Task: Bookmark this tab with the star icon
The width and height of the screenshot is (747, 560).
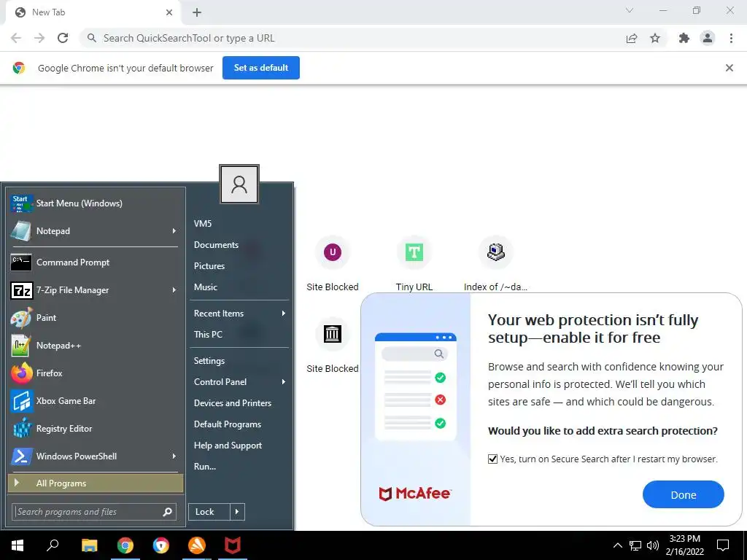Action: pyautogui.click(x=655, y=38)
